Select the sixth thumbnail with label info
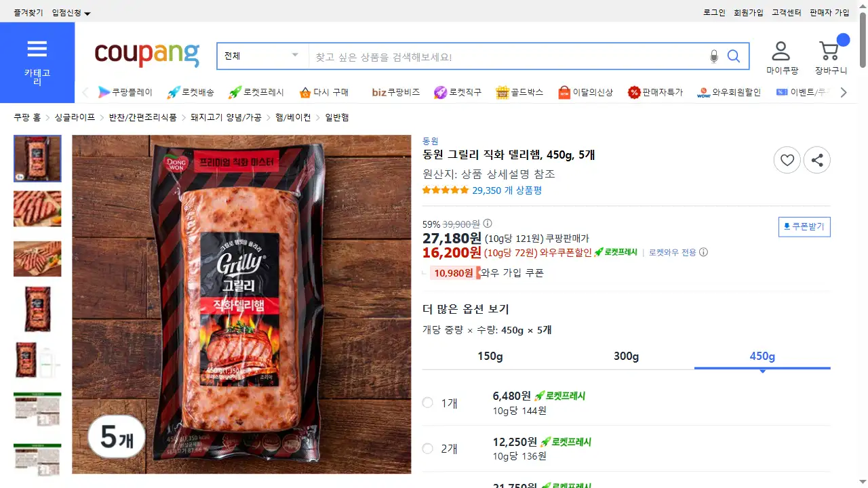 pos(37,409)
